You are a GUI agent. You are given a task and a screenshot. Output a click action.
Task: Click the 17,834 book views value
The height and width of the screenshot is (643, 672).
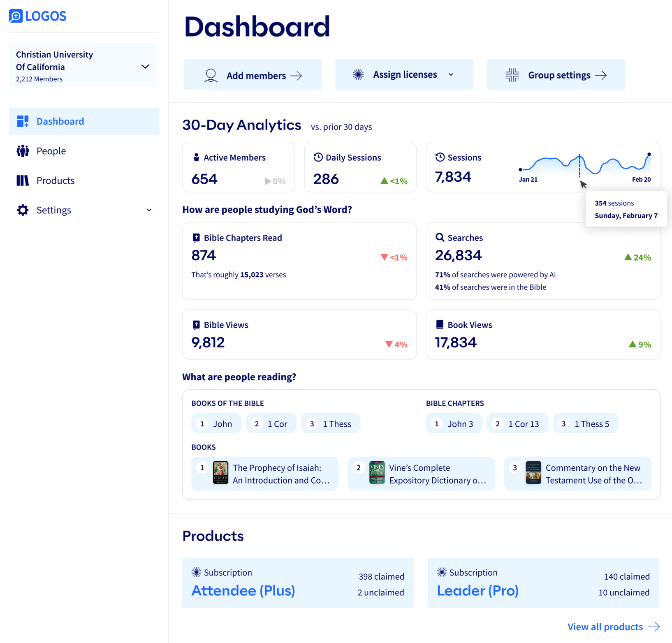pos(456,342)
